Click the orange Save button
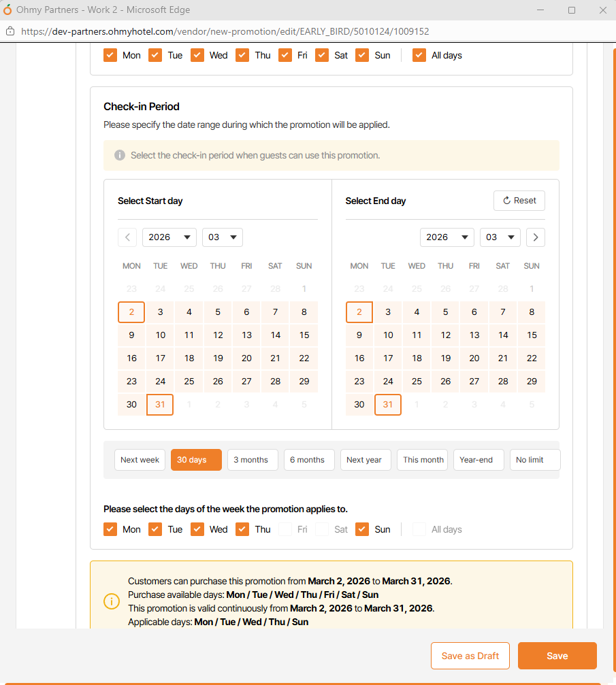The width and height of the screenshot is (616, 685). coord(557,656)
